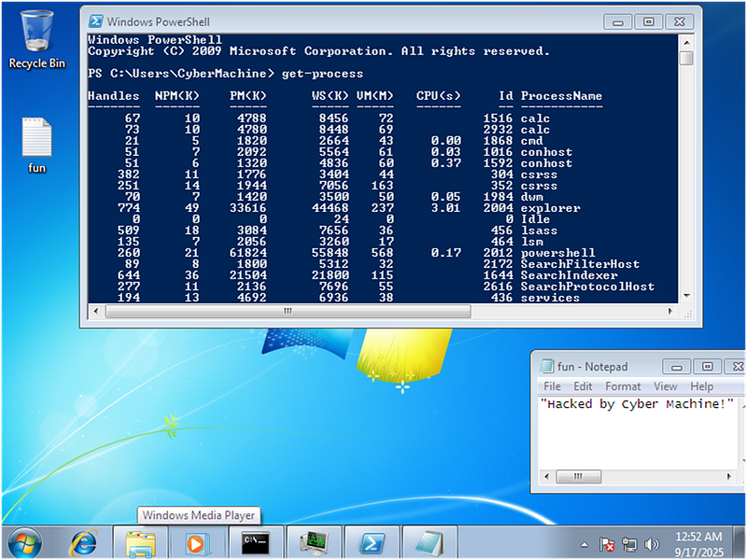
Task: Click Notepad horizontal scrollbar right arrow
Action: coord(728,476)
